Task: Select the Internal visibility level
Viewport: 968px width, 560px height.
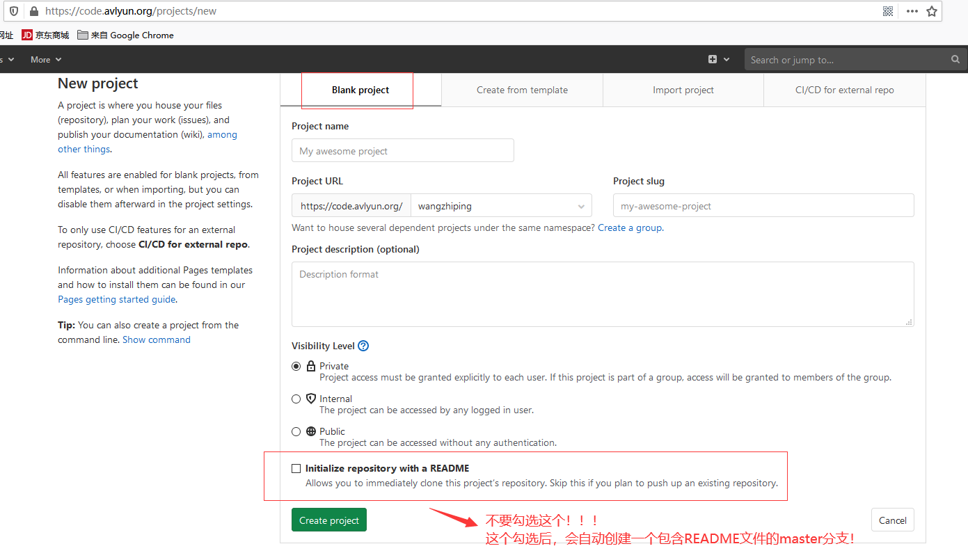Action: (x=296, y=398)
